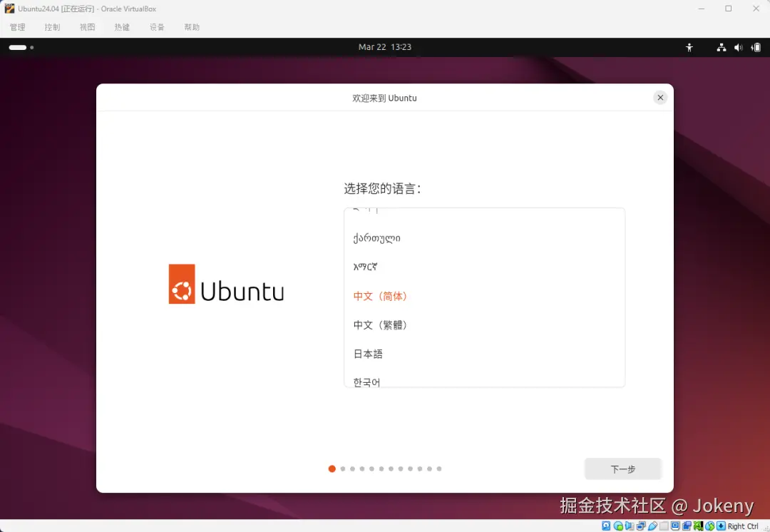Open the 控制 menu
The height and width of the screenshot is (532, 770).
[x=53, y=27]
